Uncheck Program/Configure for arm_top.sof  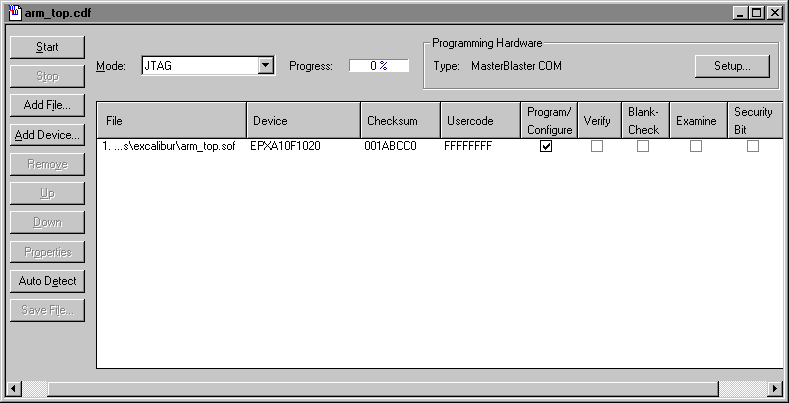coord(546,146)
